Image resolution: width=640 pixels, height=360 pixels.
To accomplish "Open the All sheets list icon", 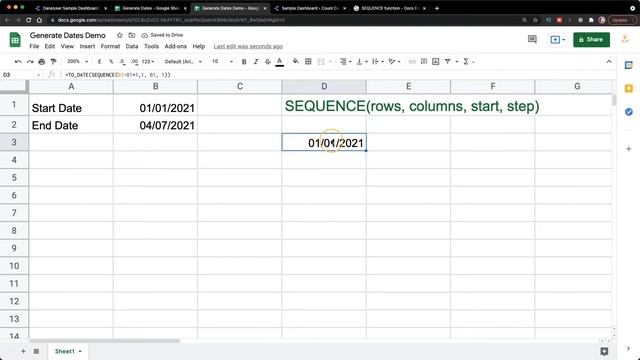I will pyautogui.click(x=36, y=351).
